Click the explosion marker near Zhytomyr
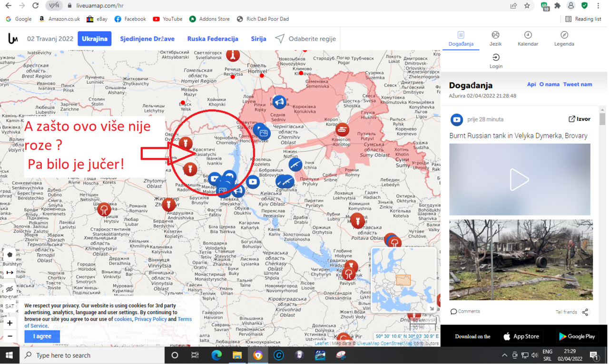 pos(169,205)
